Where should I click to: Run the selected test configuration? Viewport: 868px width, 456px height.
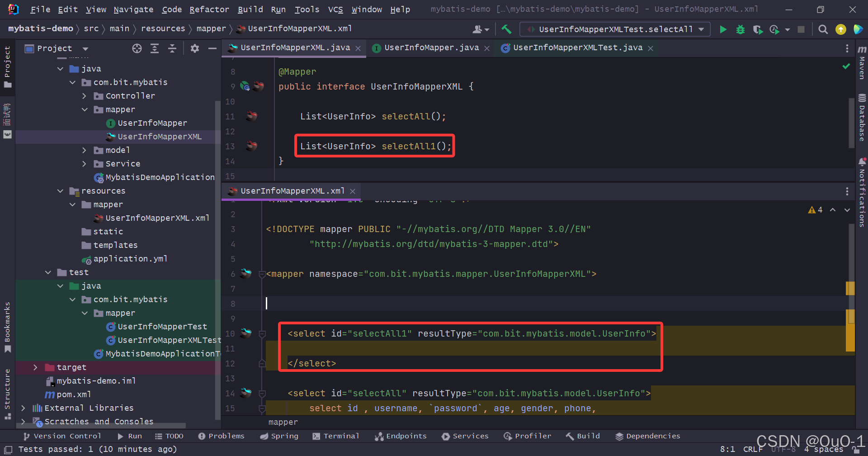click(723, 29)
